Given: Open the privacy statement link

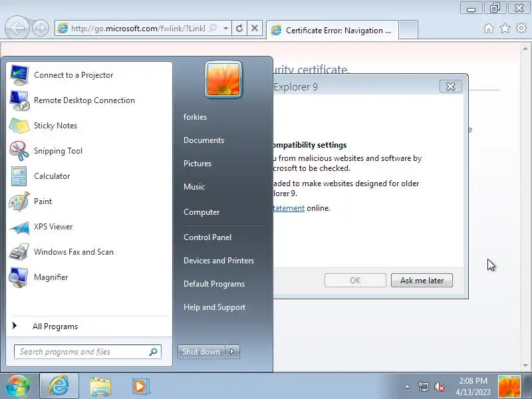Looking at the screenshot, I should pyautogui.click(x=289, y=208).
